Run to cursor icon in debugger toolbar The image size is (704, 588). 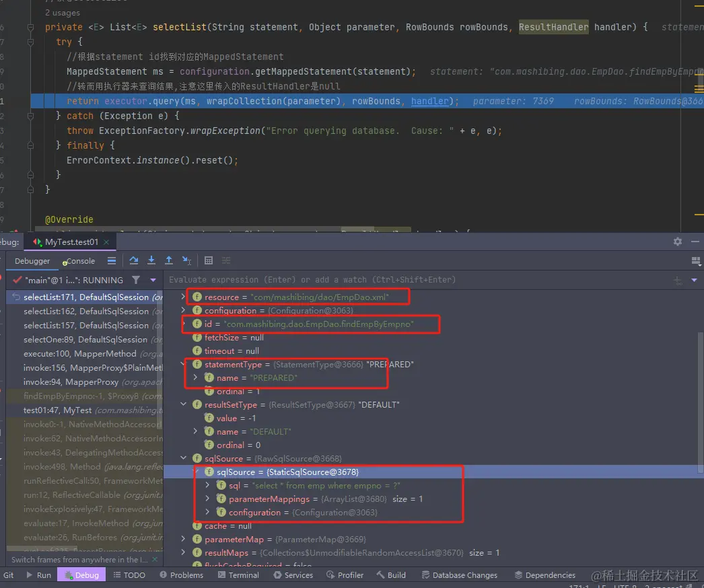click(187, 260)
